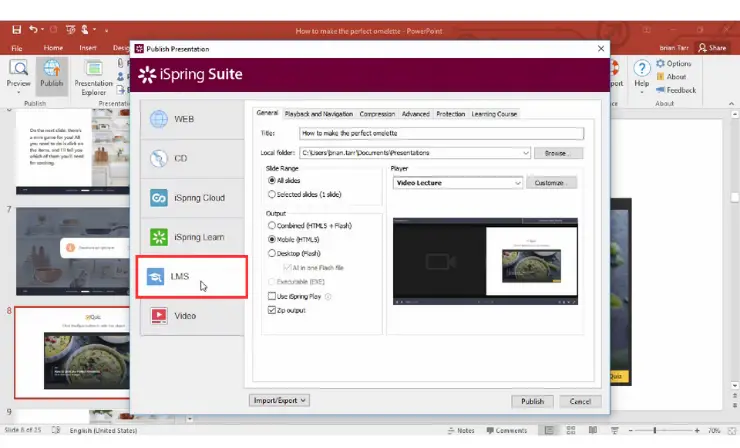Click About in the ribbon About group

[x=671, y=76]
